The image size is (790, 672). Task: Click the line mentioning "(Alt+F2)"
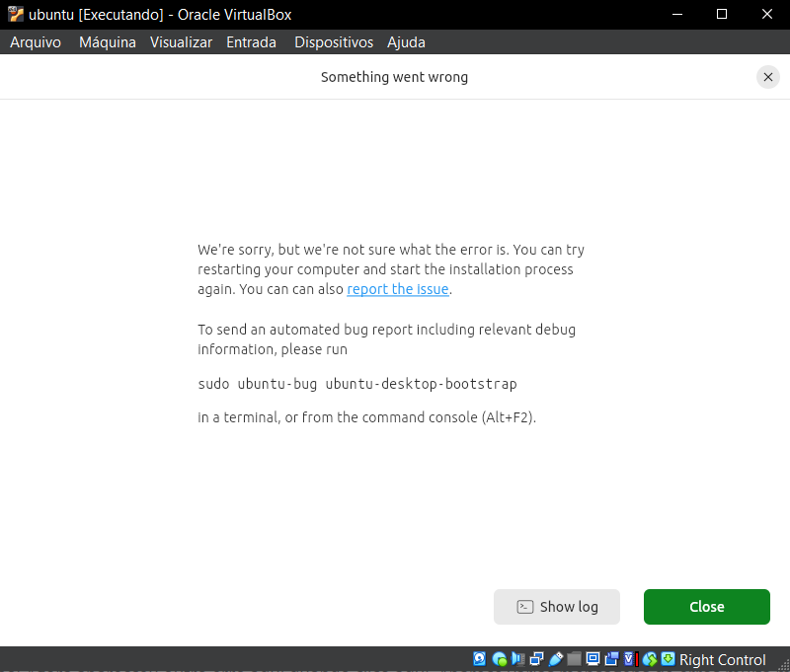coord(366,417)
